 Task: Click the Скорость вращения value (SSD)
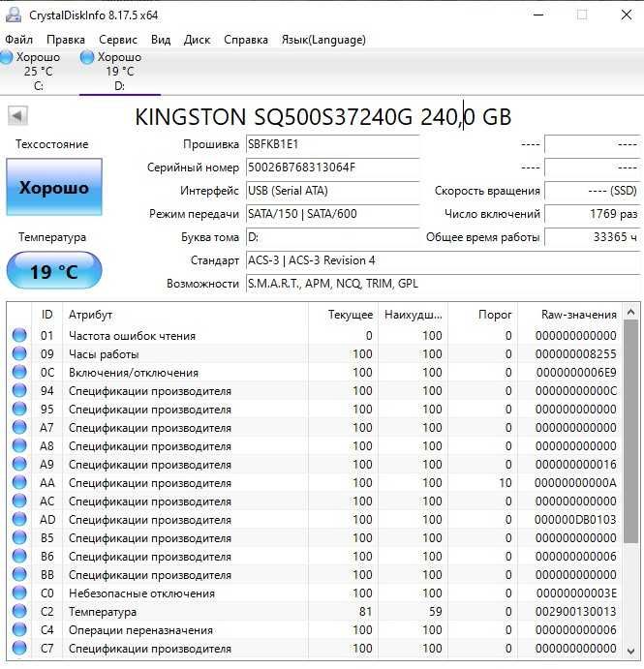point(593,191)
